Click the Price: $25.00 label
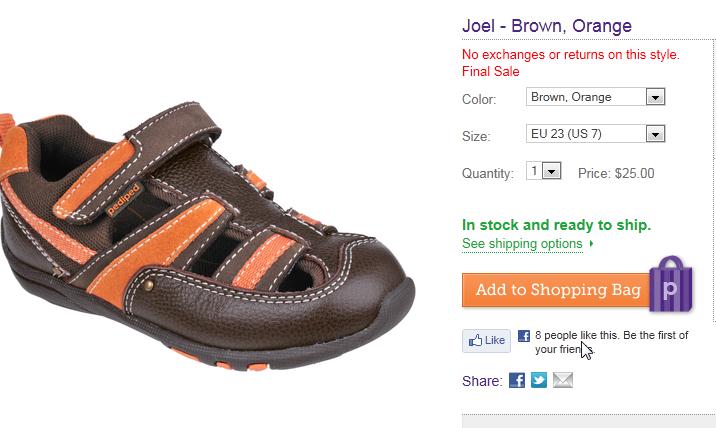This screenshot has height=428, width=716. coord(616,174)
